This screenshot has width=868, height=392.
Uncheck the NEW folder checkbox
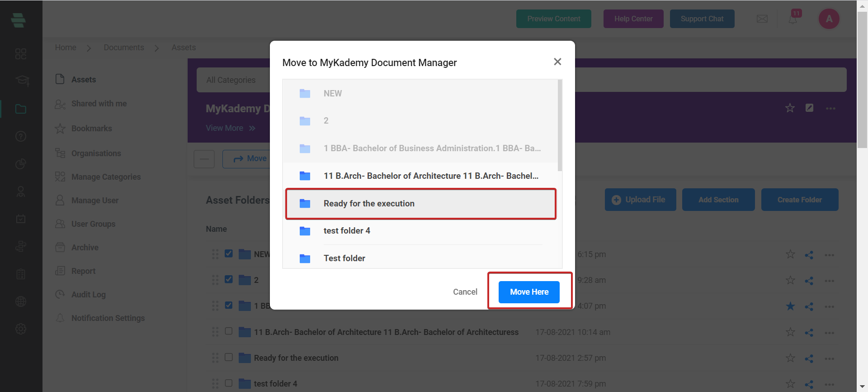coord(229,253)
